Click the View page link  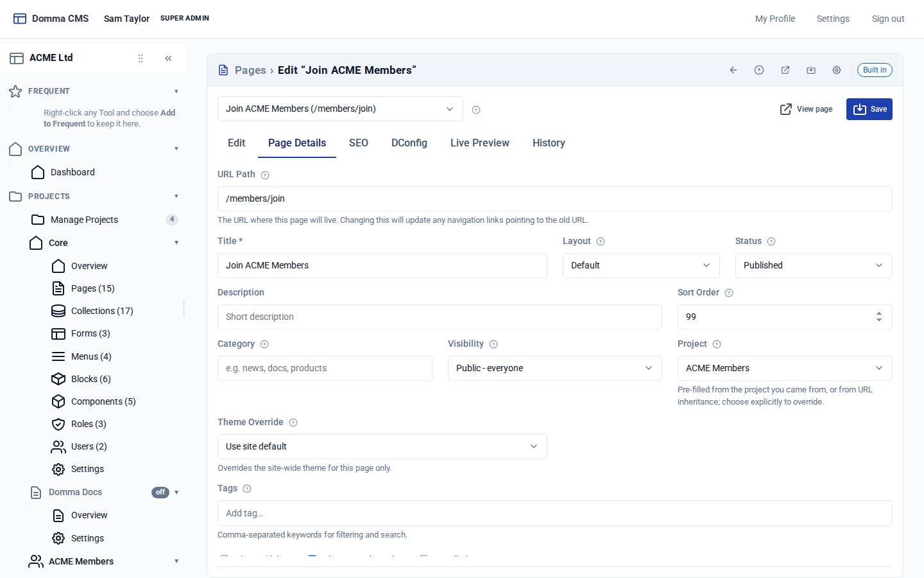pyautogui.click(x=806, y=109)
